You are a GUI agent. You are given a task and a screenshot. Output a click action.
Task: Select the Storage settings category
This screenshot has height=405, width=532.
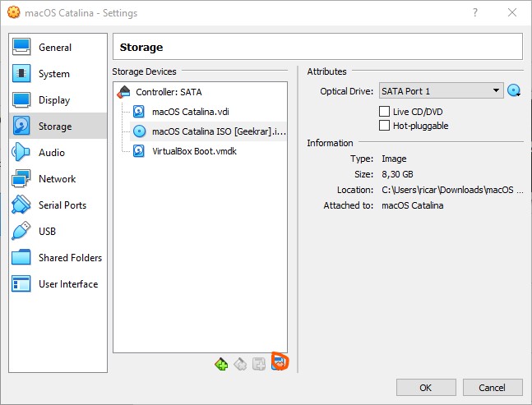(58, 126)
